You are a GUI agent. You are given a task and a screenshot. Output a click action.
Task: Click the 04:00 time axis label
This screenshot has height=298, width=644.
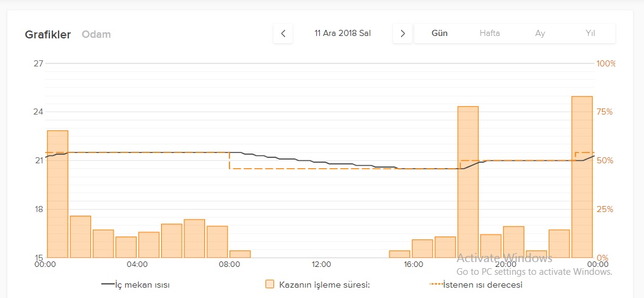137,265
